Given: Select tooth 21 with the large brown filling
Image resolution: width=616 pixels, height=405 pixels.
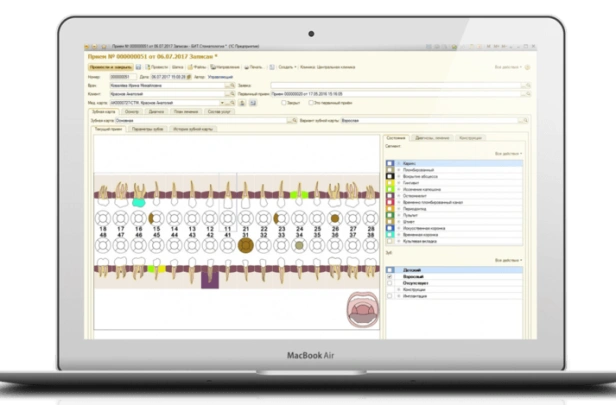Looking at the screenshot, I should 245,245.
